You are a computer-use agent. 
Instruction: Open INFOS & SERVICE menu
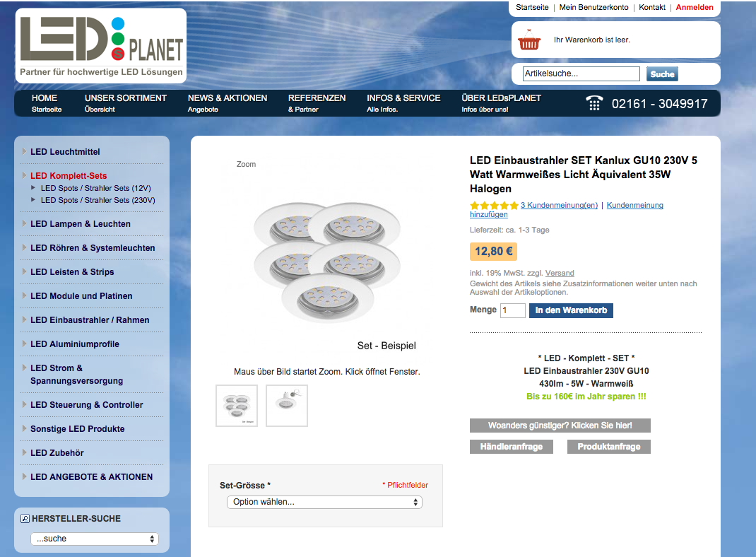pos(403,103)
